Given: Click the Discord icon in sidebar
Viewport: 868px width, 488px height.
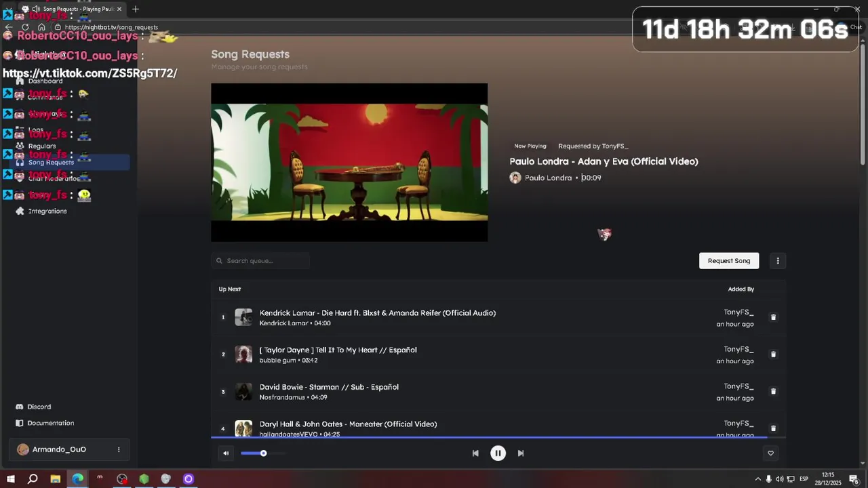Looking at the screenshot, I should [20, 407].
